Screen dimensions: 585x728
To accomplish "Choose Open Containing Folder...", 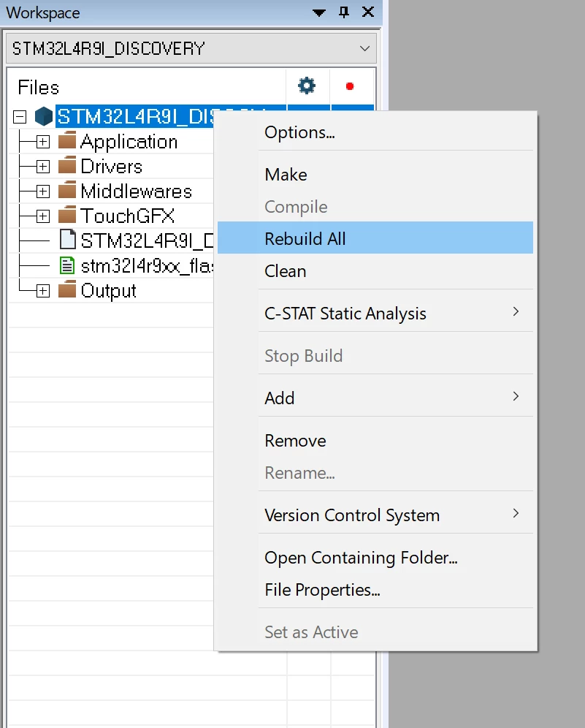I will click(375, 557).
